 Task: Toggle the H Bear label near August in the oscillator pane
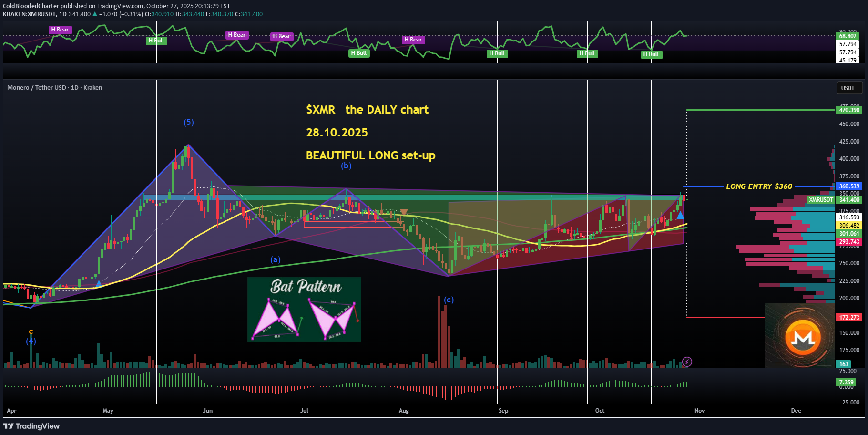[413, 40]
